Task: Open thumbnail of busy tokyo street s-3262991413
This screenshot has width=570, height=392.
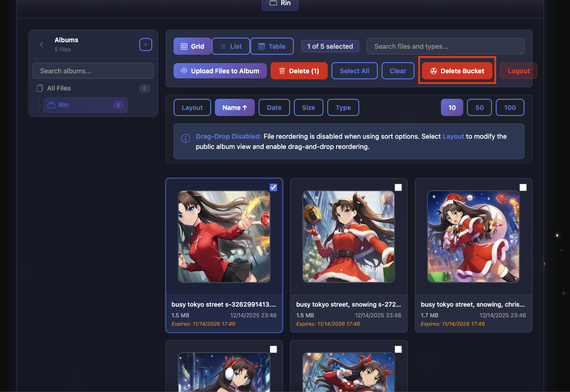Action: pos(224,237)
